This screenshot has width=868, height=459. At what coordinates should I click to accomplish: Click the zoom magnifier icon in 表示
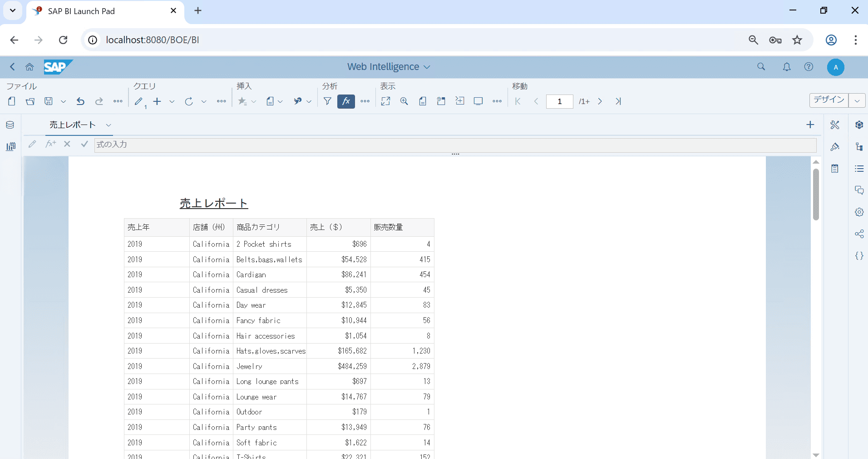point(404,101)
